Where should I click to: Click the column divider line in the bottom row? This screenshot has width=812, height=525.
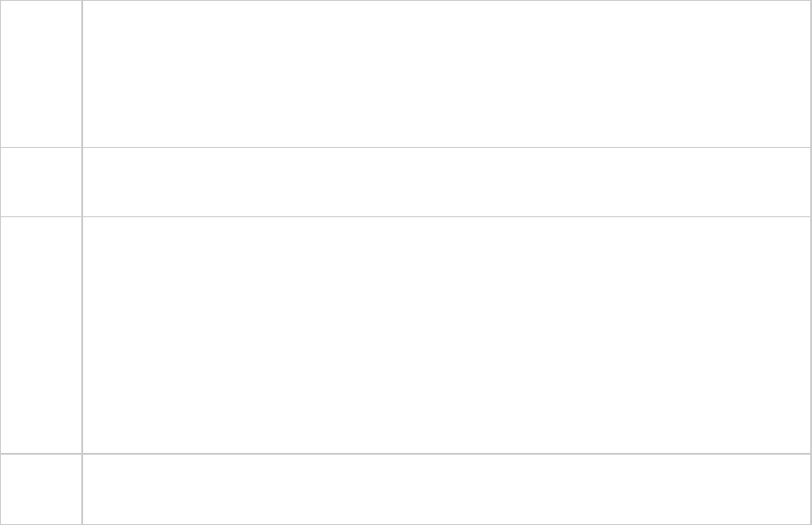click(81, 489)
